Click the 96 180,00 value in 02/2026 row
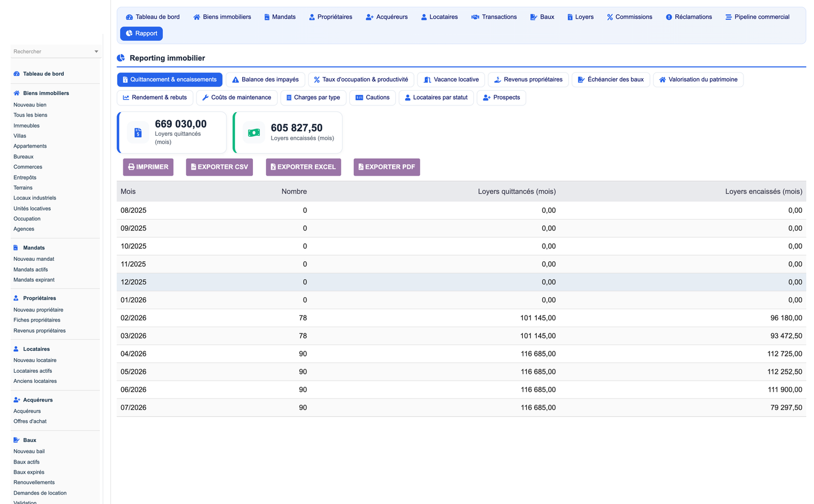The height and width of the screenshot is (504, 814). 786,318
